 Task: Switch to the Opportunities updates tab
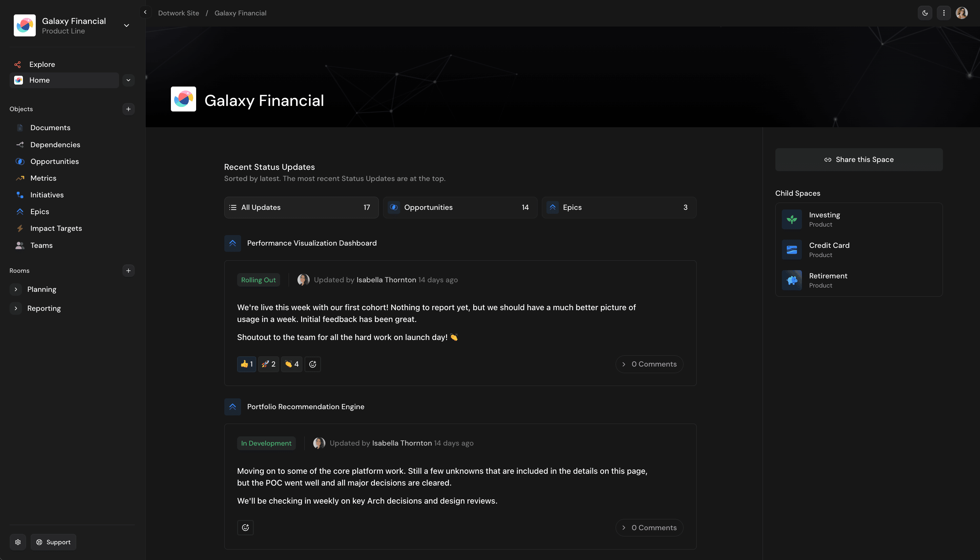click(x=460, y=207)
